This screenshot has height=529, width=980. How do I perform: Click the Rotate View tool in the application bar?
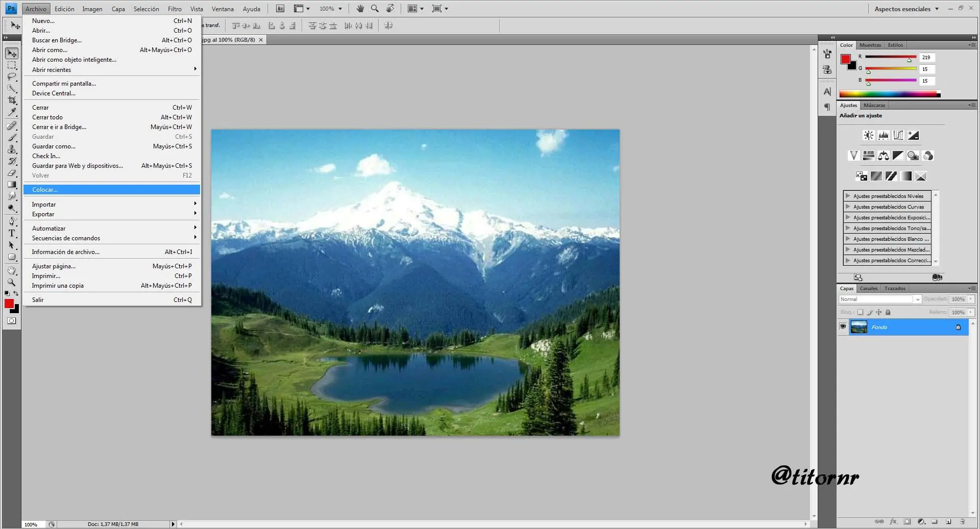[x=390, y=9]
